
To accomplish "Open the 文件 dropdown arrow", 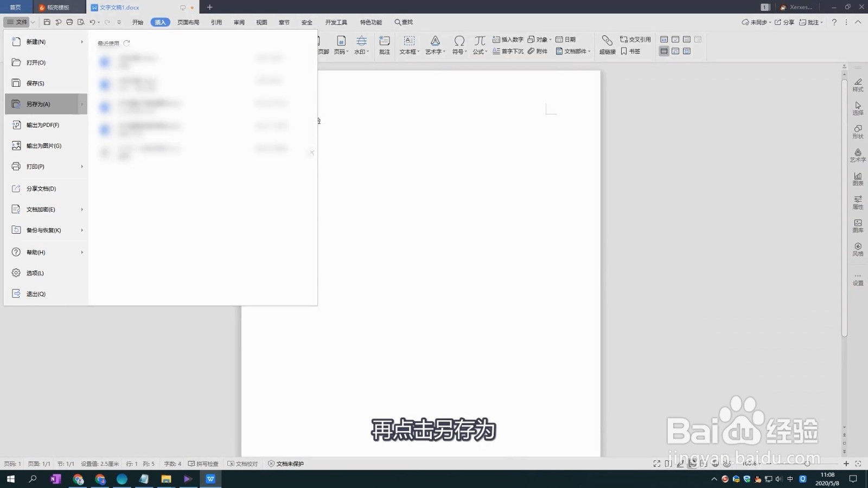I will [x=33, y=22].
